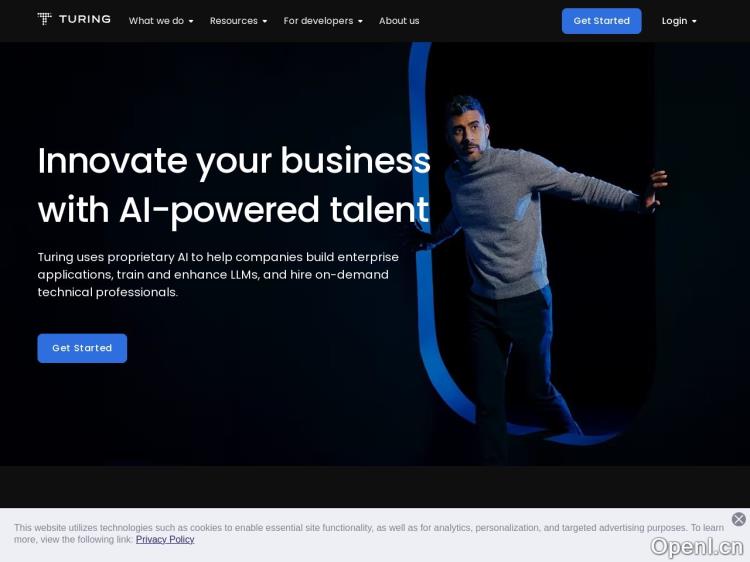The height and width of the screenshot is (562, 750).
Task: Click the Innovate your business headline
Action: coord(234,185)
